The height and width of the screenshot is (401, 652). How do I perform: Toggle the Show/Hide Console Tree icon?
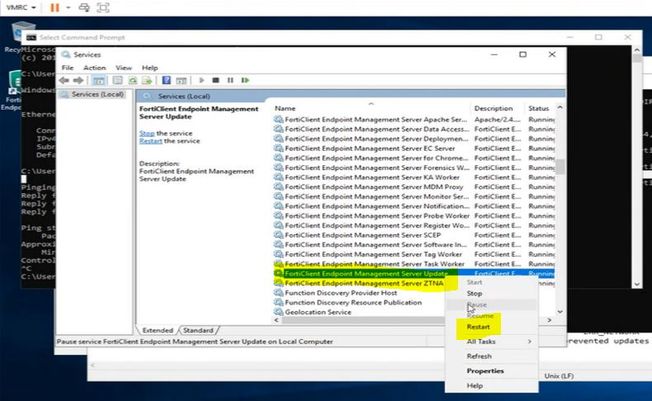coord(99,80)
